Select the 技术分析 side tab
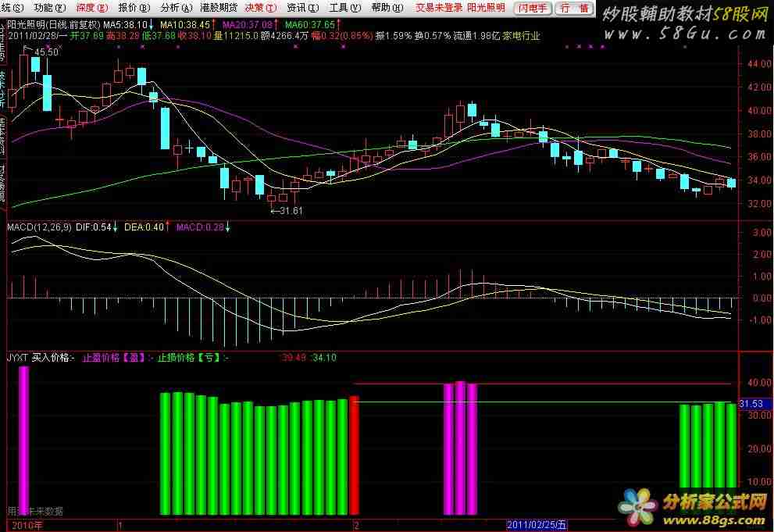Viewport: 774px width, 532px height. tap(2, 89)
